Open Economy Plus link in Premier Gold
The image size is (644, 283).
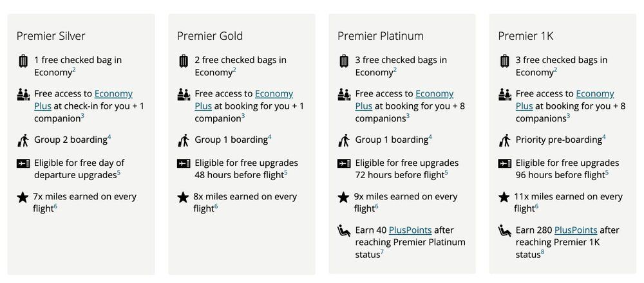(x=274, y=94)
